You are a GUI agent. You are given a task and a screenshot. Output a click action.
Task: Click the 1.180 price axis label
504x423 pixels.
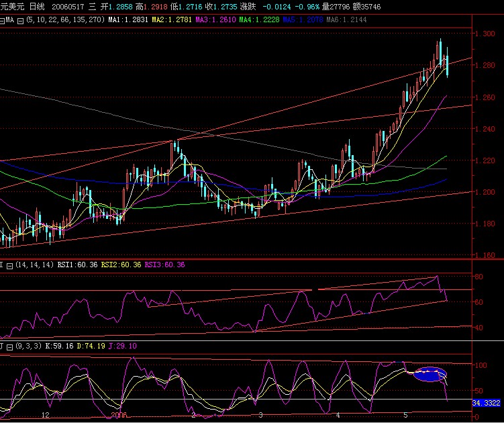point(485,224)
